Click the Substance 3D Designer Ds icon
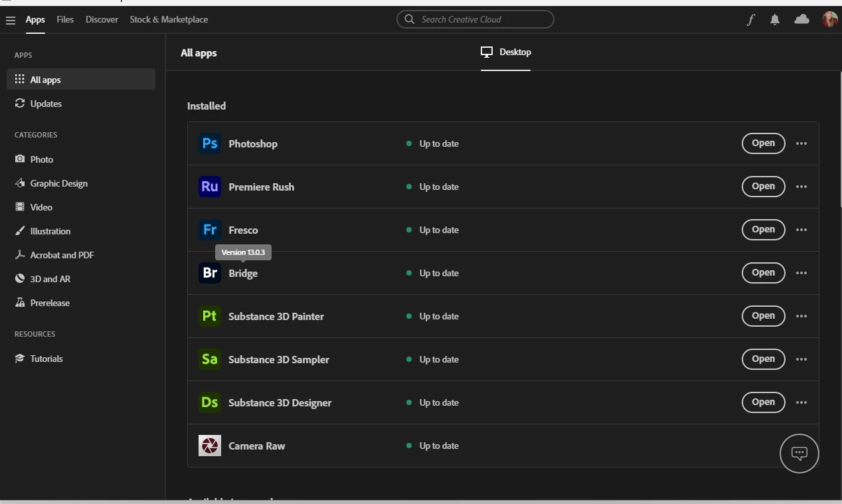The width and height of the screenshot is (842, 504). pos(210,402)
